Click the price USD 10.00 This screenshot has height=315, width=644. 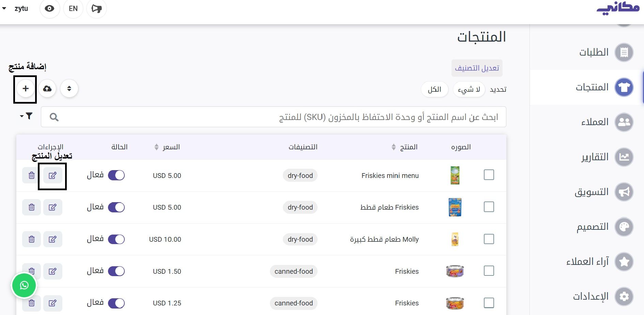[165, 239]
